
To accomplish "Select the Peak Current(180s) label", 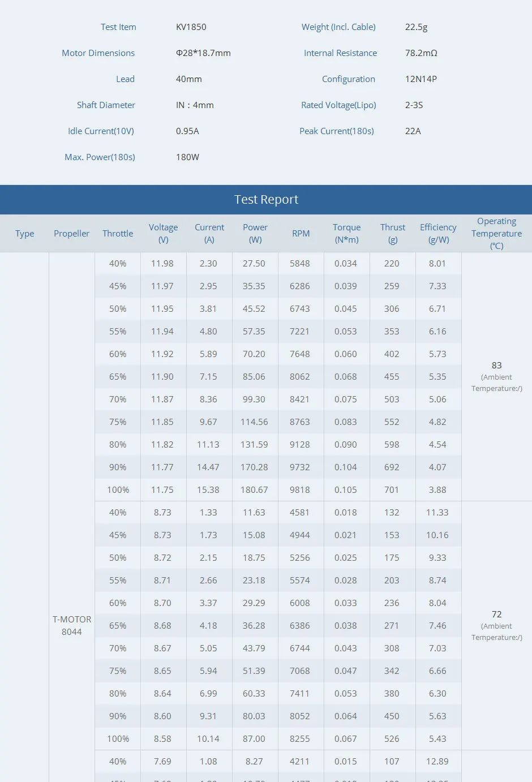I will click(337, 131).
